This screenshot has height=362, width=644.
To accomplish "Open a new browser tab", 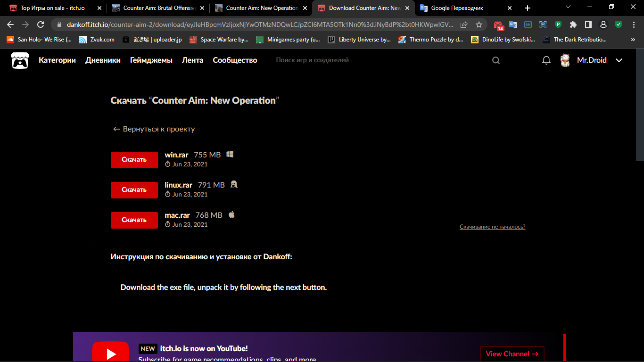I will tap(528, 8).
